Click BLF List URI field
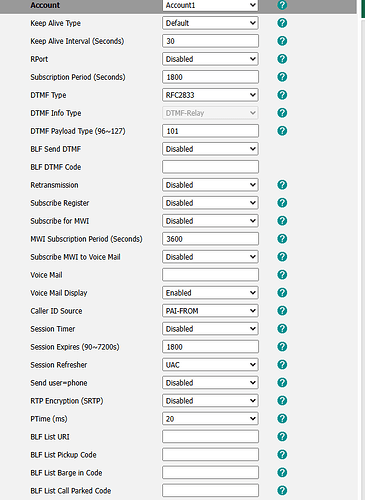This screenshot has height=500, width=365. 210,437
